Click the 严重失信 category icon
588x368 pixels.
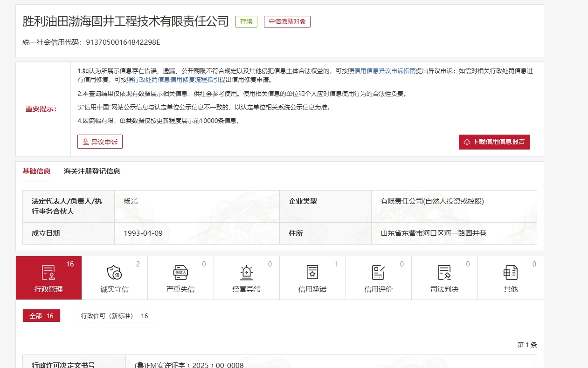pos(180,273)
